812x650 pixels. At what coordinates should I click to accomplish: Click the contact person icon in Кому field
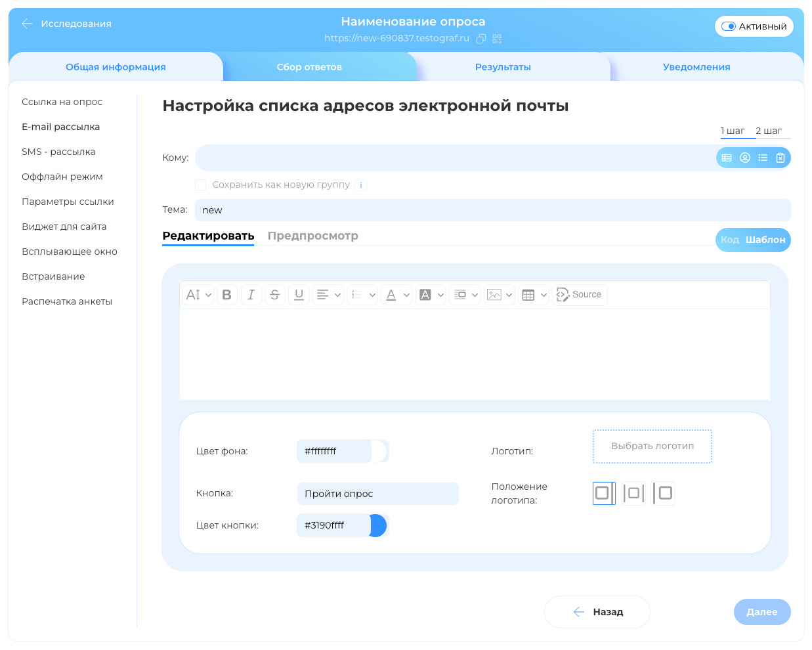click(745, 158)
